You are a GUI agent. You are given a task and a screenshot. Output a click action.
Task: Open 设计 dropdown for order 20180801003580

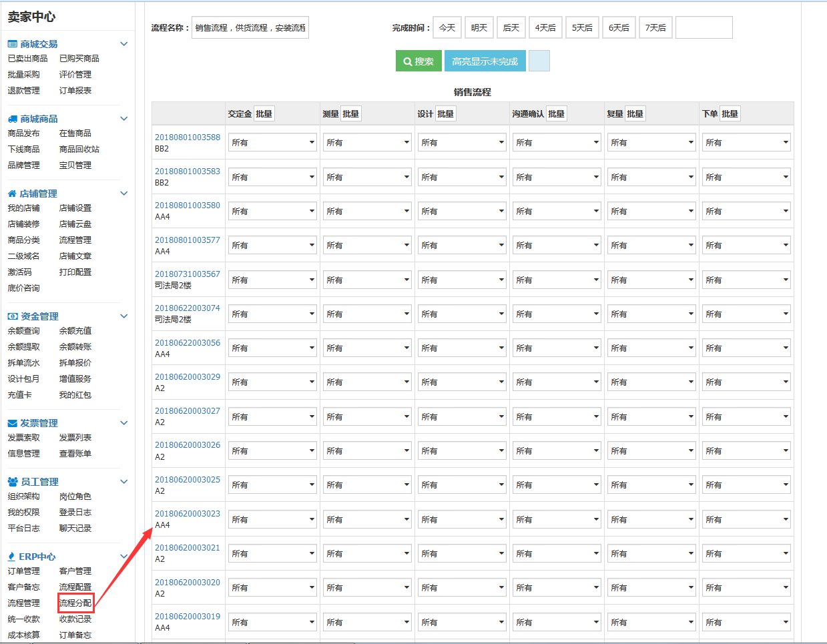point(463,211)
